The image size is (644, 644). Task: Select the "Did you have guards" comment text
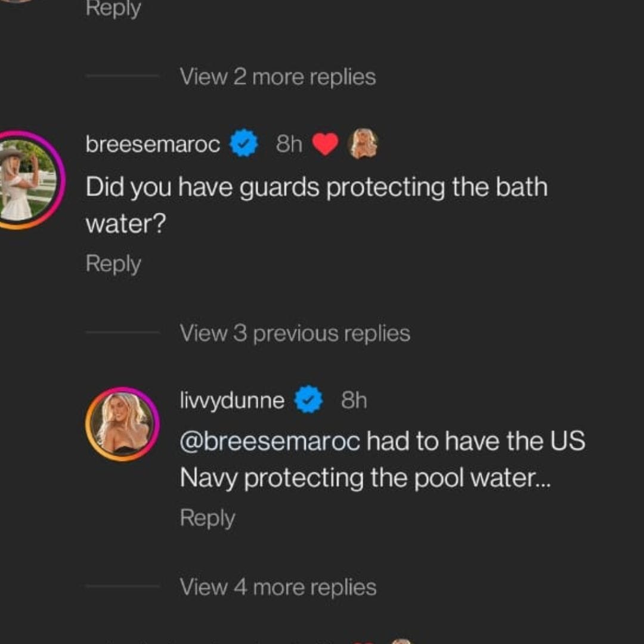point(317,205)
